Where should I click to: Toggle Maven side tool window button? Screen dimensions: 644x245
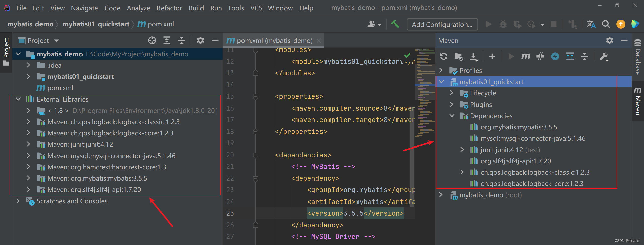point(638,101)
